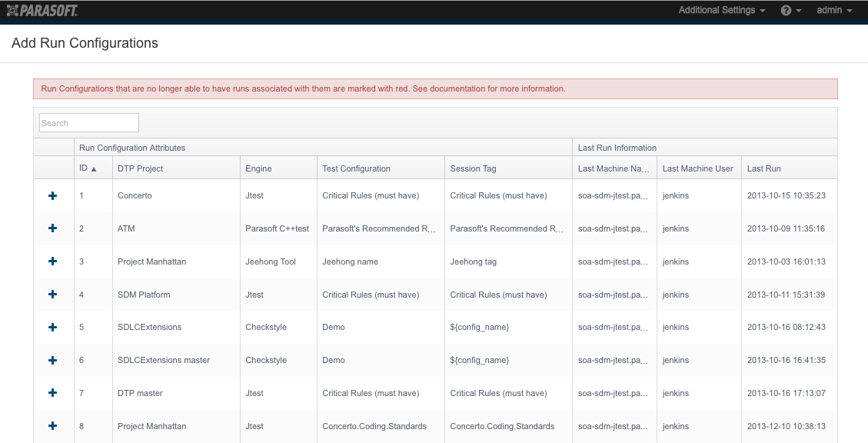Sort table by DTP Project column
The height and width of the screenshot is (443, 868).
pos(176,168)
